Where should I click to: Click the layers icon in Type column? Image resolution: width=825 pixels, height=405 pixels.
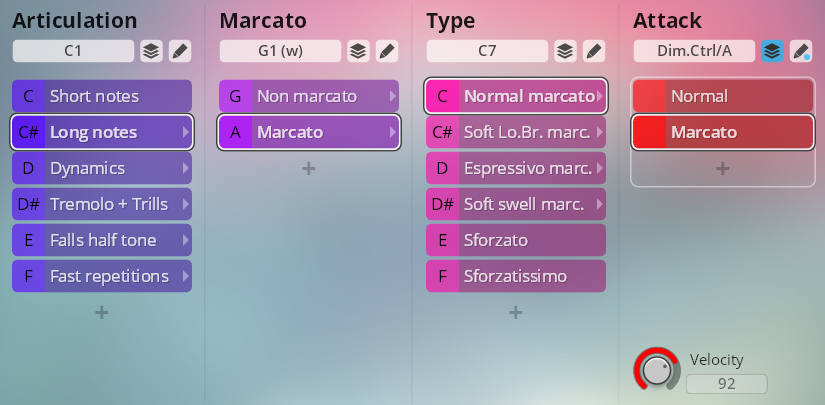(x=564, y=51)
